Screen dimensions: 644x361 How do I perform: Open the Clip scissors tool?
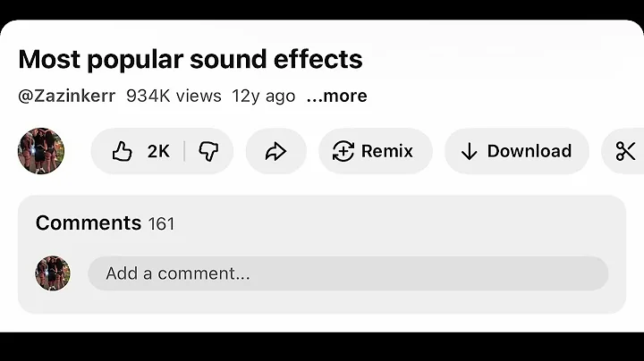tap(625, 151)
